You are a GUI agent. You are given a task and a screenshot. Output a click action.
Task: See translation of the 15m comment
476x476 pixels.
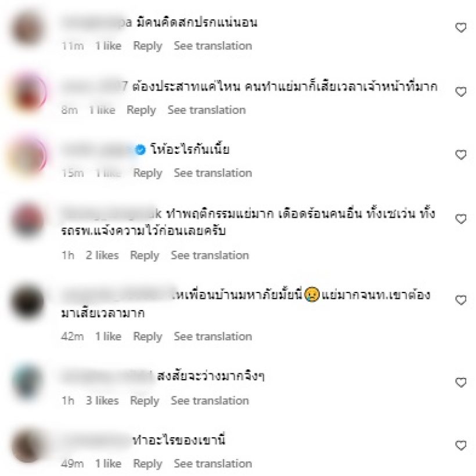point(213,173)
